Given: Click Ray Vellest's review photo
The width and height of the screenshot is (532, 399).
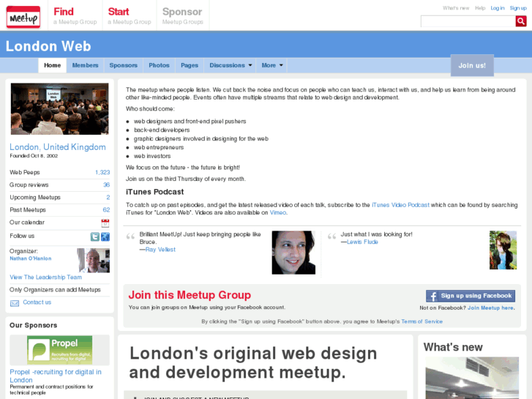Looking at the screenshot, I should 293,253.
